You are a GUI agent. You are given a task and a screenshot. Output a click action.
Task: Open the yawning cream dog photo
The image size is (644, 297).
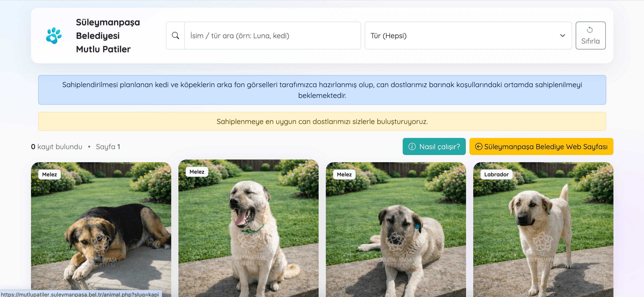click(248, 228)
